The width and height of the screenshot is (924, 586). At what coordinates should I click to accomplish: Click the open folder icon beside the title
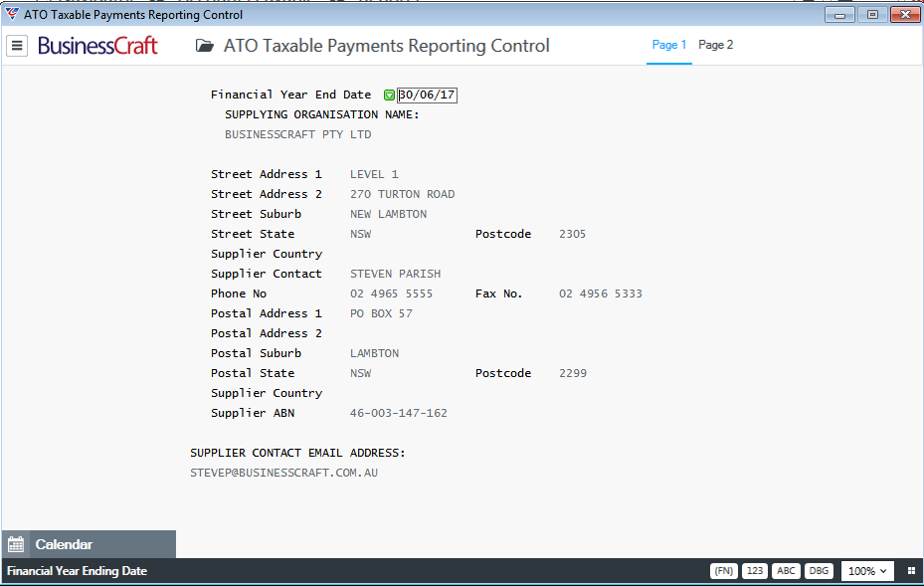[x=205, y=46]
